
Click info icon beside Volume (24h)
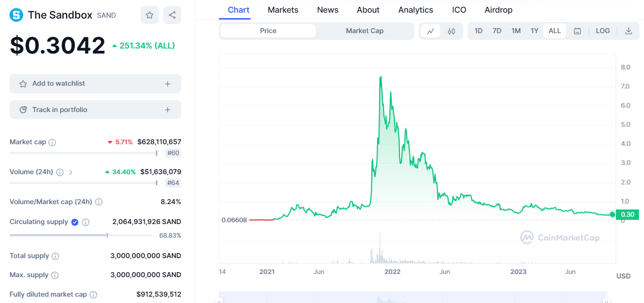pyautogui.click(x=59, y=172)
